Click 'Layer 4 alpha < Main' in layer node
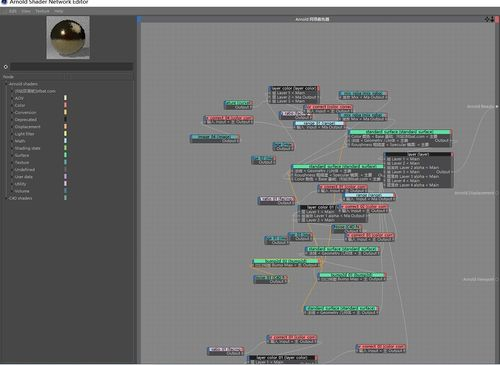Image resolution: width=500 pixels, height=365 pixels. tap(413, 185)
